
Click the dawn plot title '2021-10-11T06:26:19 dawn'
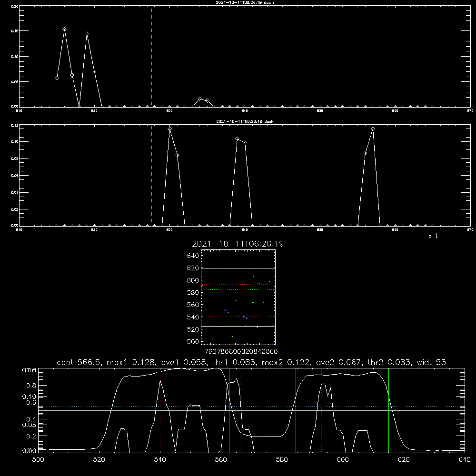pos(245,2)
